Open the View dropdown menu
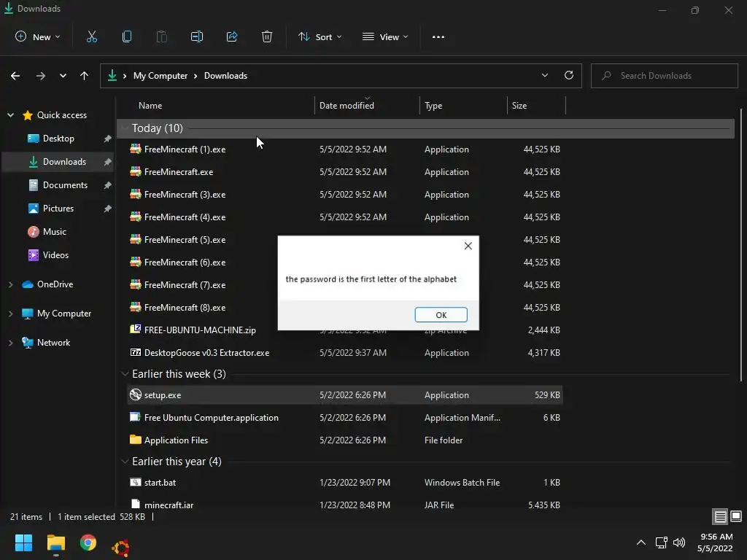This screenshot has height=560, width=747. pyautogui.click(x=385, y=36)
